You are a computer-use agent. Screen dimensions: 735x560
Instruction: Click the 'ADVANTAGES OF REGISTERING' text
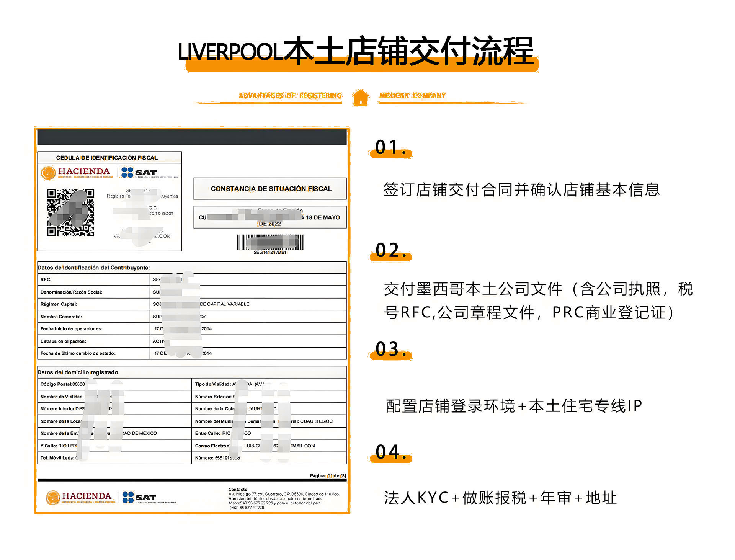point(290,95)
